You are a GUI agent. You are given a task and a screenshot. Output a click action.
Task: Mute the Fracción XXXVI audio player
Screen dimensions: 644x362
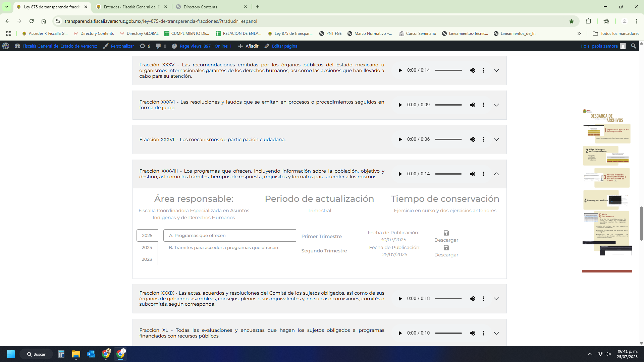[x=472, y=105]
